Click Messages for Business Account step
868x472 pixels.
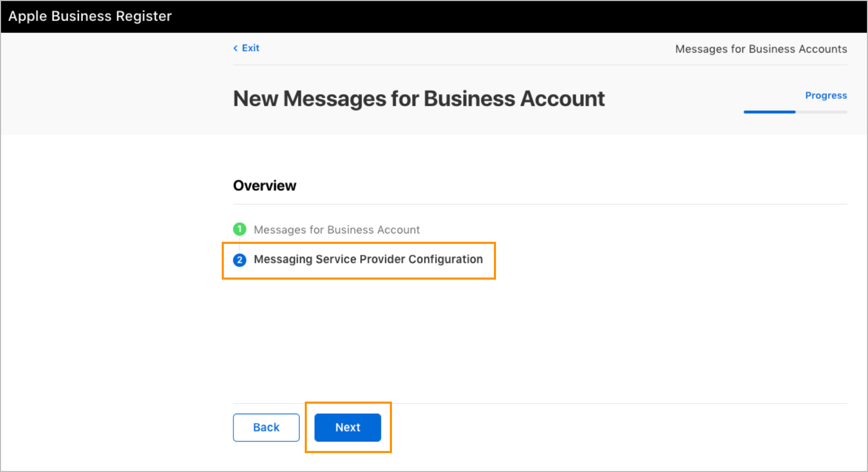pyautogui.click(x=337, y=230)
